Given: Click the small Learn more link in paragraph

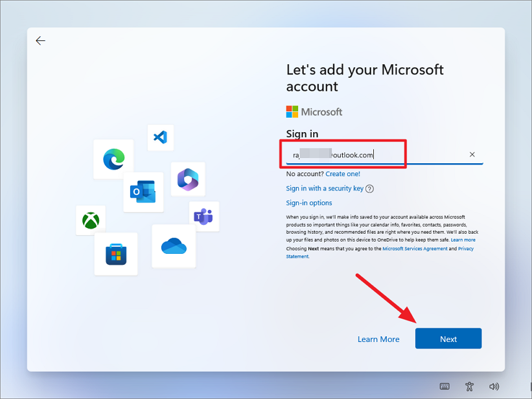Looking at the screenshot, I should 463,240.
